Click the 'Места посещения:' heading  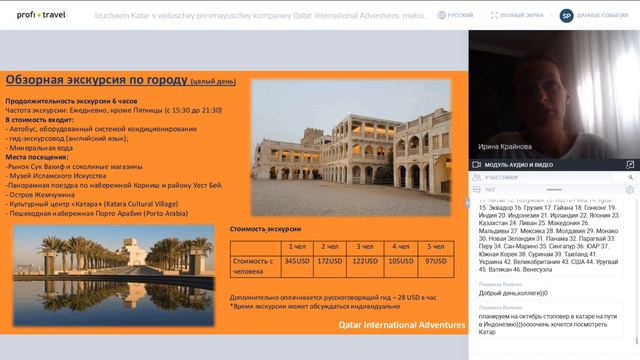[x=37, y=157]
